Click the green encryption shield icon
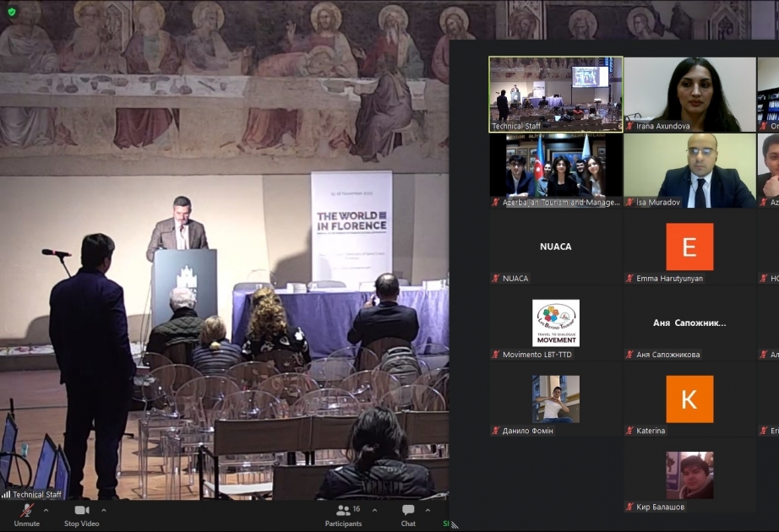Screen dimensions: 779x532 click(12, 12)
